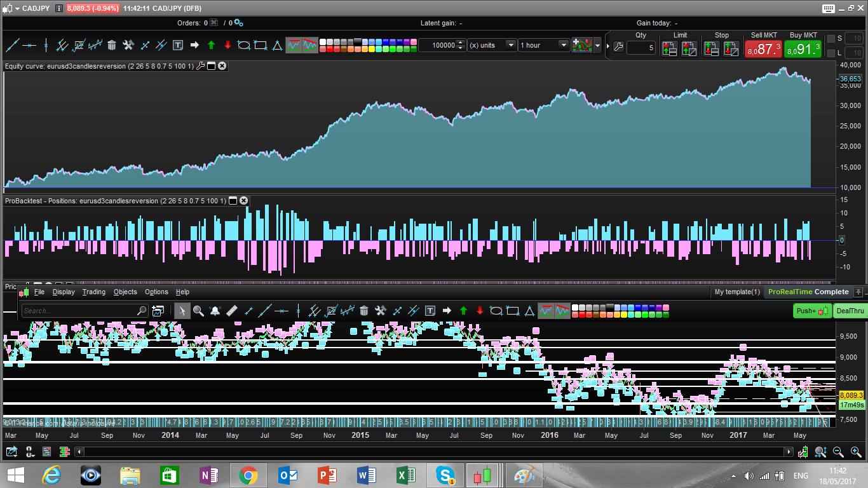Toggle the mouse cursor pointer mode button
Viewport: 868px width, 488px height.
[182, 311]
